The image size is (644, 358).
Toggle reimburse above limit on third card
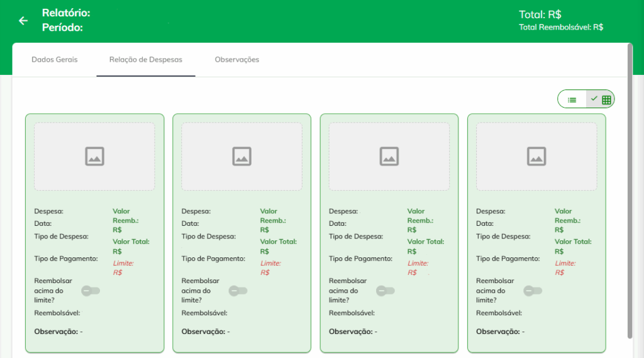386,291
